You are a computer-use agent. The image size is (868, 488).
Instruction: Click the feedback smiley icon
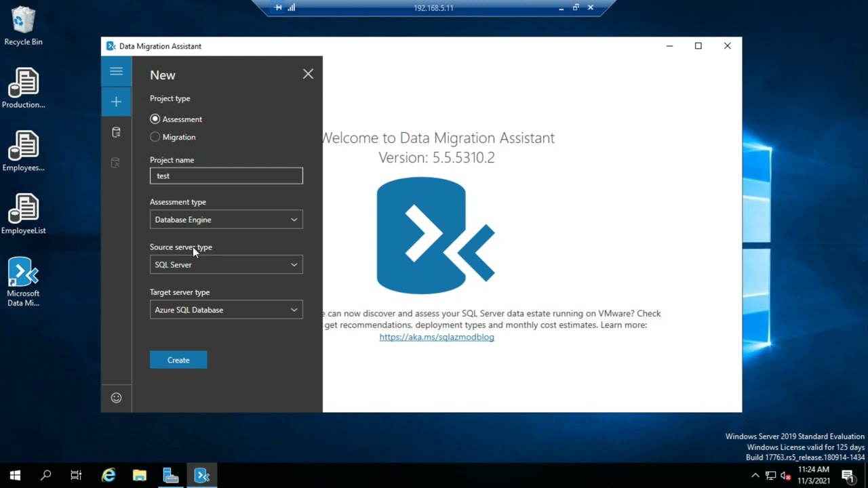click(x=116, y=398)
